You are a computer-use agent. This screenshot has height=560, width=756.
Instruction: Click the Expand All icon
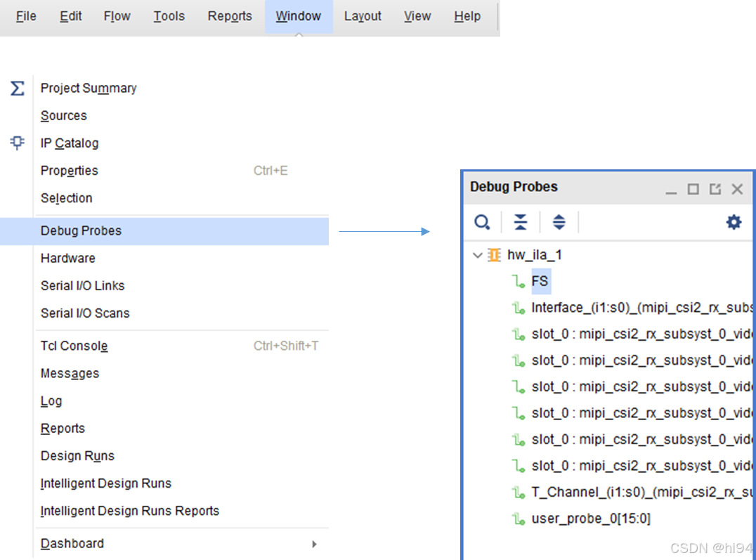(559, 222)
